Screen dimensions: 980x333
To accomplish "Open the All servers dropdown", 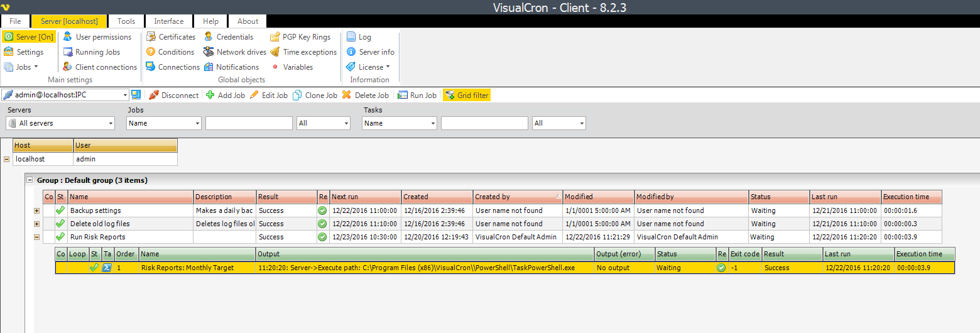I will [60, 123].
